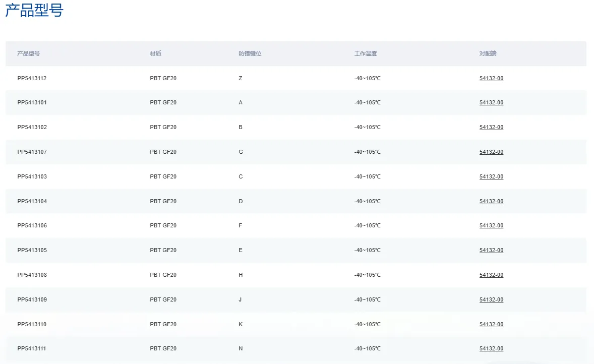The height and width of the screenshot is (364, 594).
Task: Open 54132-00 link in PP5413105 row
Action: [x=491, y=250]
